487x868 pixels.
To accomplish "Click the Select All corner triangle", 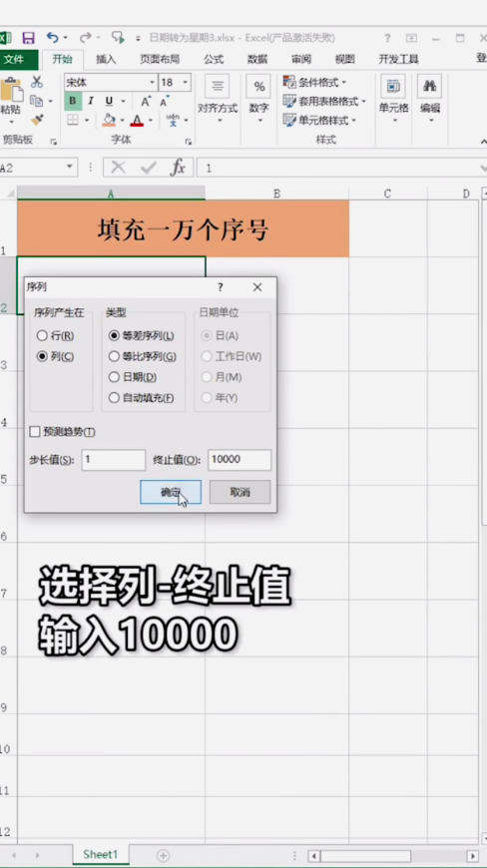I will pyautogui.click(x=9, y=194).
